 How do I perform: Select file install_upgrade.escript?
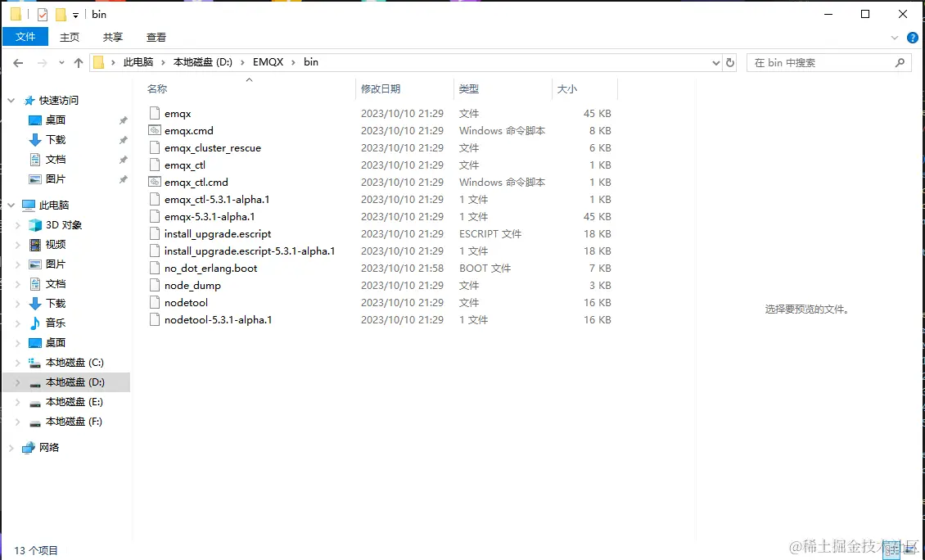pos(218,233)
